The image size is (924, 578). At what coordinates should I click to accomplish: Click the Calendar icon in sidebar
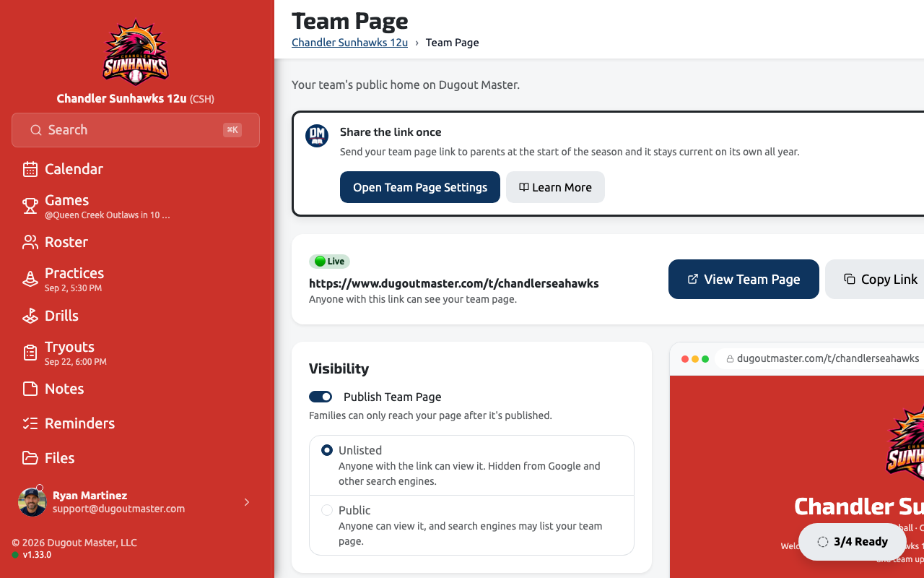click(30, 169)
